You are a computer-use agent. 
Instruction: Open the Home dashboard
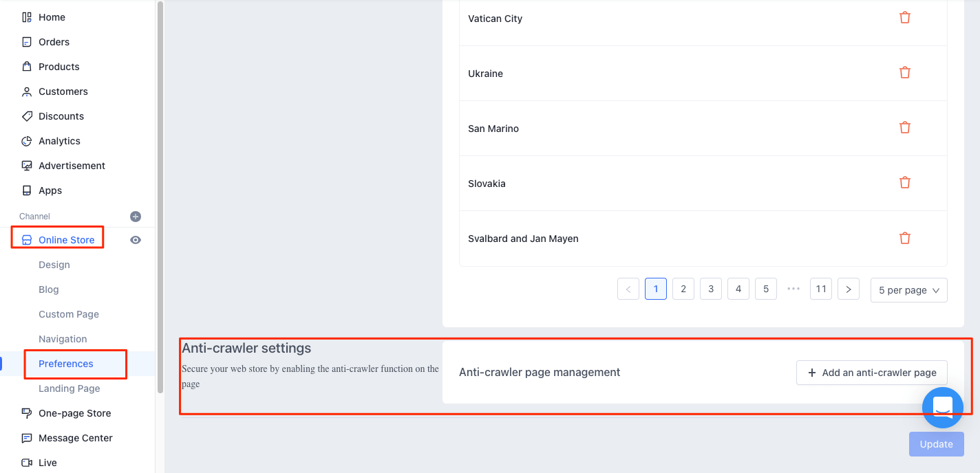[52, 16]
